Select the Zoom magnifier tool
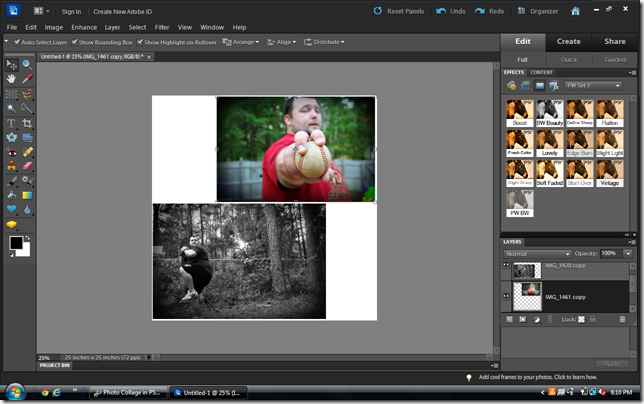Screen dimensions: 644x404 pos(27,62)
